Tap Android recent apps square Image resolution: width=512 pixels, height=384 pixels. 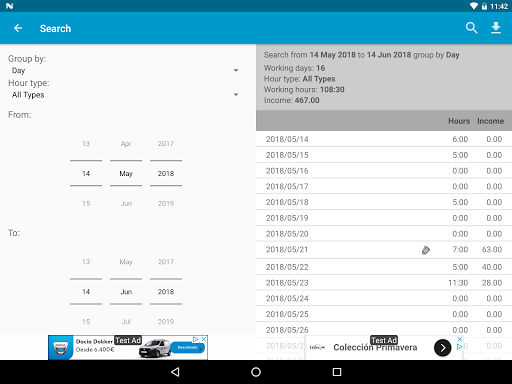coord(337,372)
